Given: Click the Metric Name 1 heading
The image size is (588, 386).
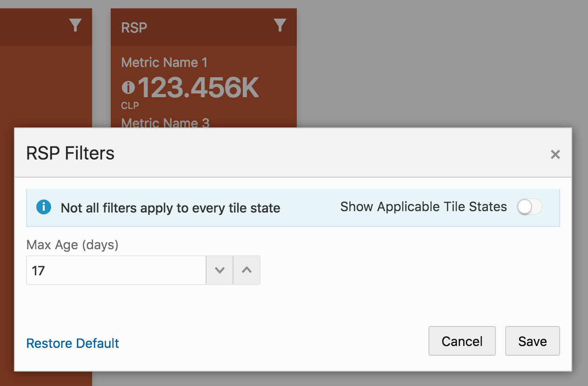Looking at the screenshot, I should (x=164, y=62).
